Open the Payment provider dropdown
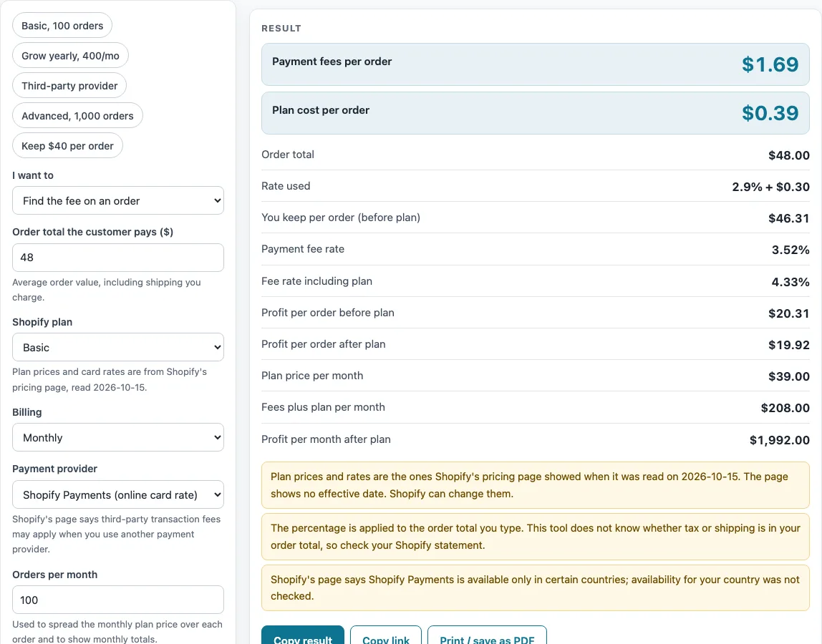The width and height of the screenshot is (822, 644). click(118, 494)
